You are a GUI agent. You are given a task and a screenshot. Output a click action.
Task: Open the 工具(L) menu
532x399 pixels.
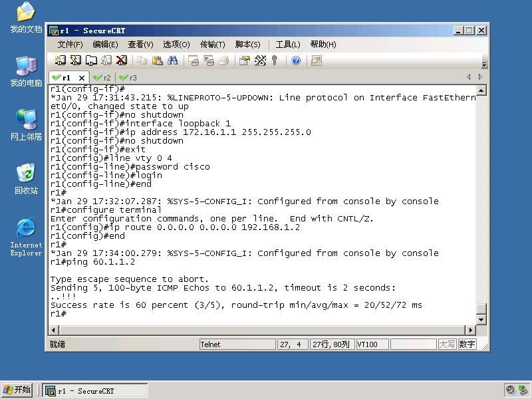[288, 45]
